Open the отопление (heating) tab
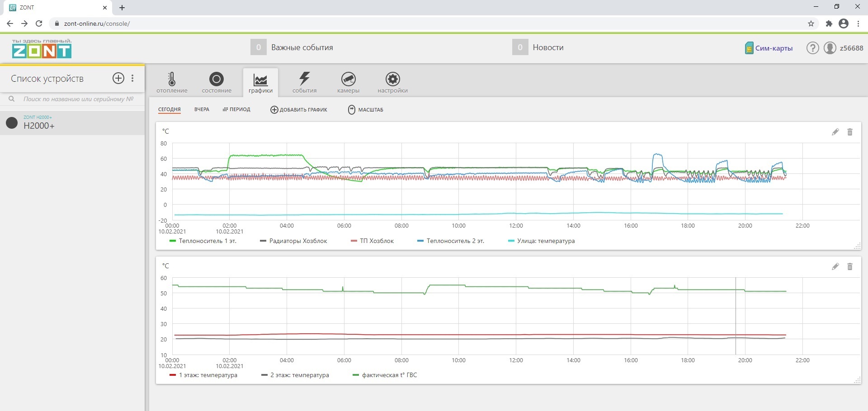The height and width of the screenshot is (411, 868). pos(172,83)
